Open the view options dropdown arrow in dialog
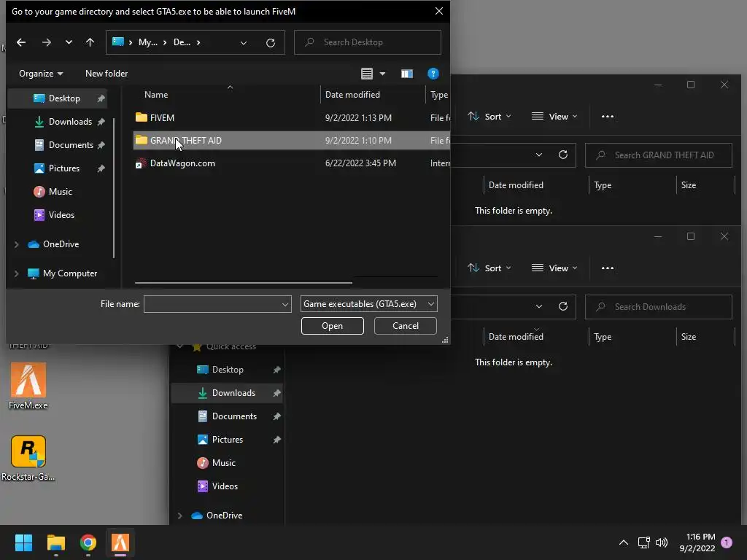Screen dimensions: 747x560 382,74
